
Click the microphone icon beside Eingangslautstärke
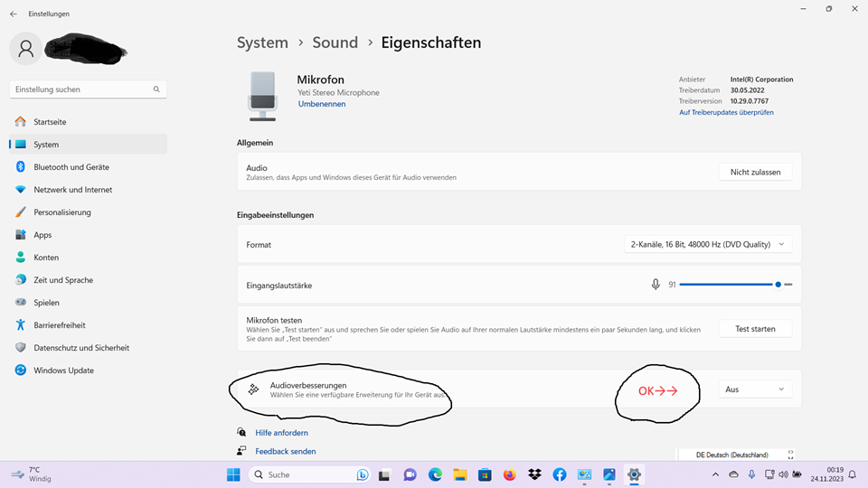click(656, 285)
